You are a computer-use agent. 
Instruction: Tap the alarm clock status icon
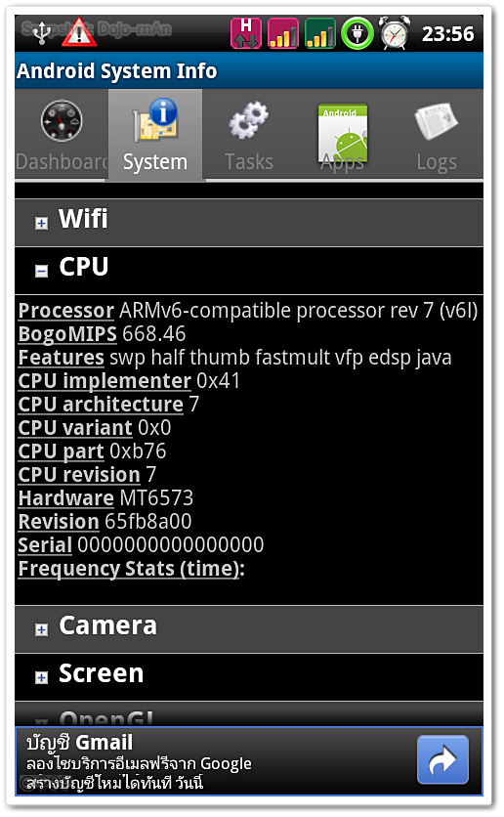(395, 33)
